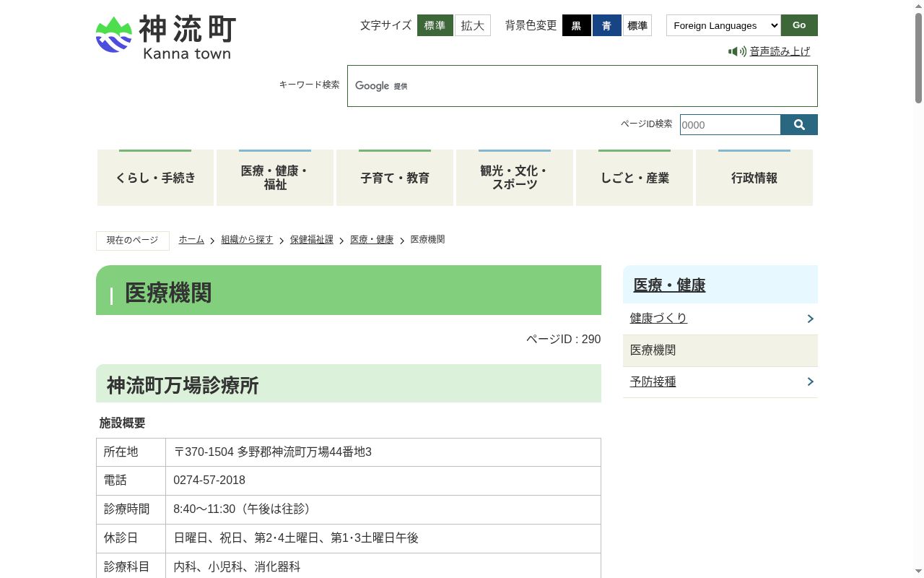Screen dimensions: 924x578
Task: Open the 音声読み上げ link
Action: coord(780,51)
